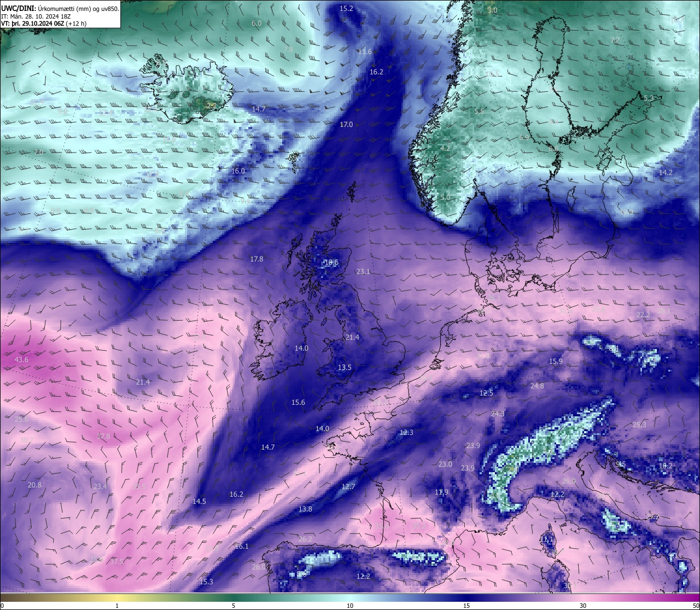Click the 16.0 value southeast of Iceland
The image size is (700, 610).
[238, 171]
